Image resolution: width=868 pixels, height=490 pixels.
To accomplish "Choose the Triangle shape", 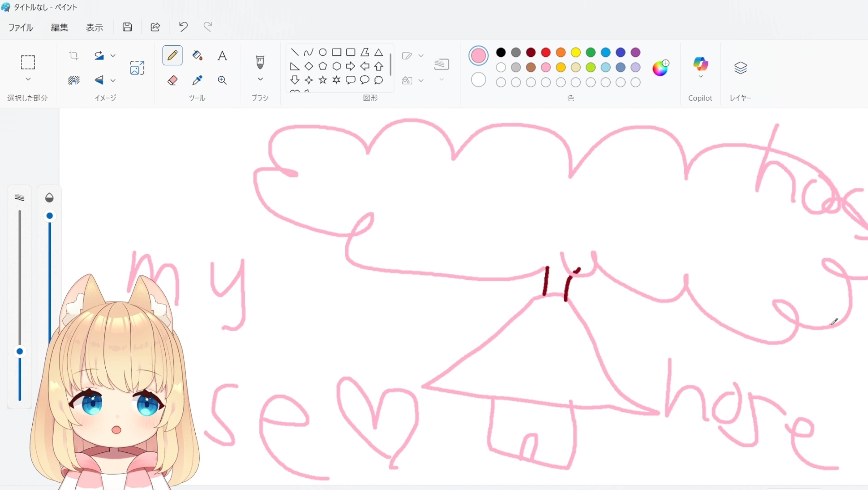I will pos(379,52).
